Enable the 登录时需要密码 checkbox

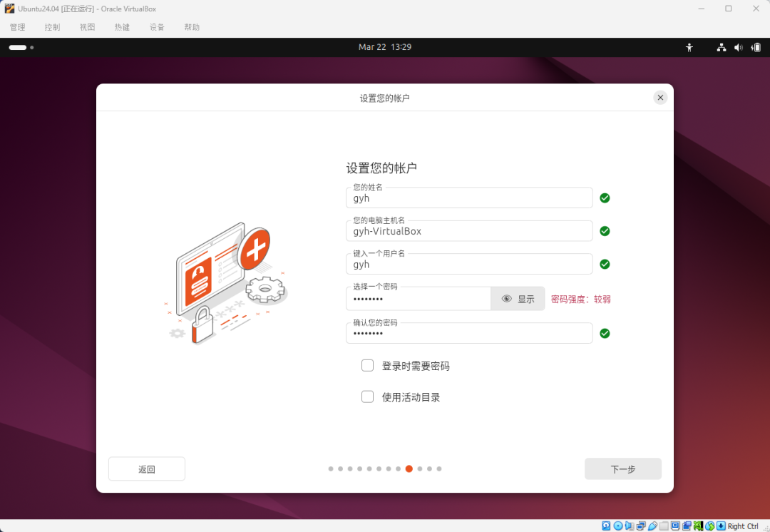[367, 365]
